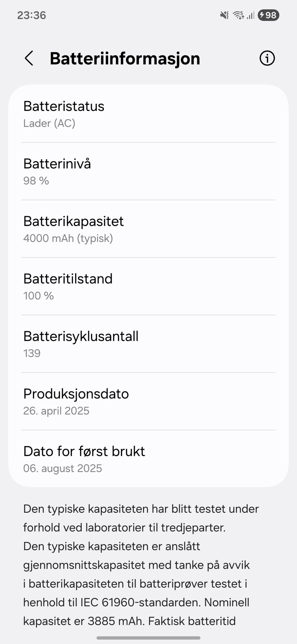This screenshot has height=644, width=297.
Task: Tap the bottom navigation gesture handle
Action: (148, 638)
